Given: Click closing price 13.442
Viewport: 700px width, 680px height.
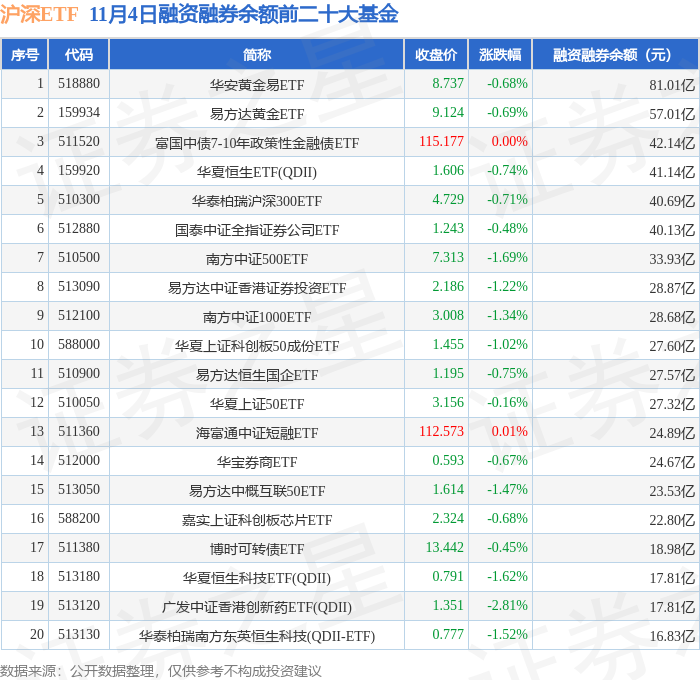Looking at the screenshot, I should [445, 548].
